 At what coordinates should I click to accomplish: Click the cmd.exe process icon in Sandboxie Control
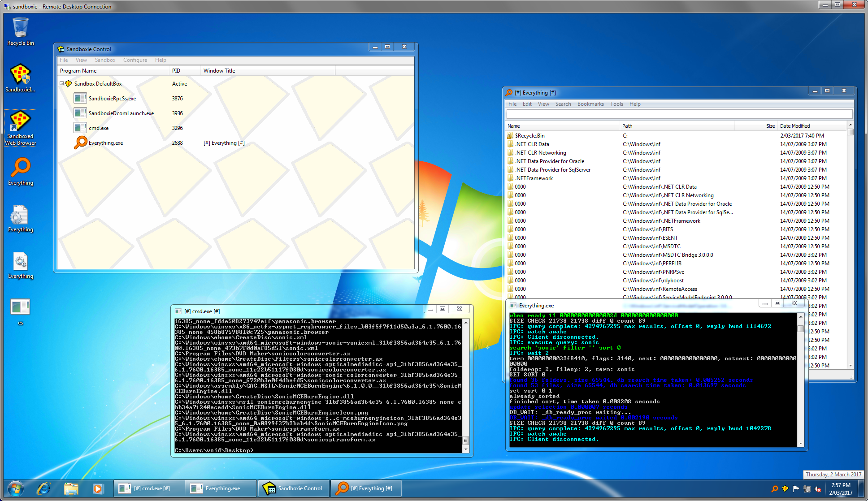80,128
